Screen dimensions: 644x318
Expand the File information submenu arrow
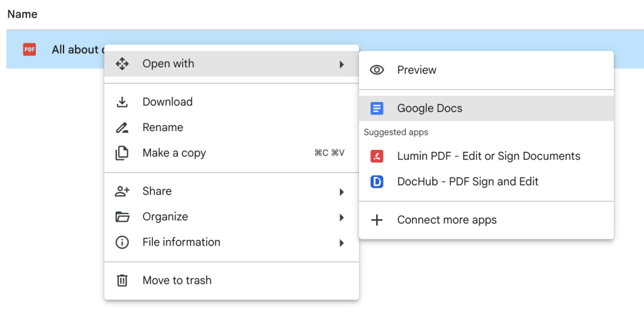point(341,242)
